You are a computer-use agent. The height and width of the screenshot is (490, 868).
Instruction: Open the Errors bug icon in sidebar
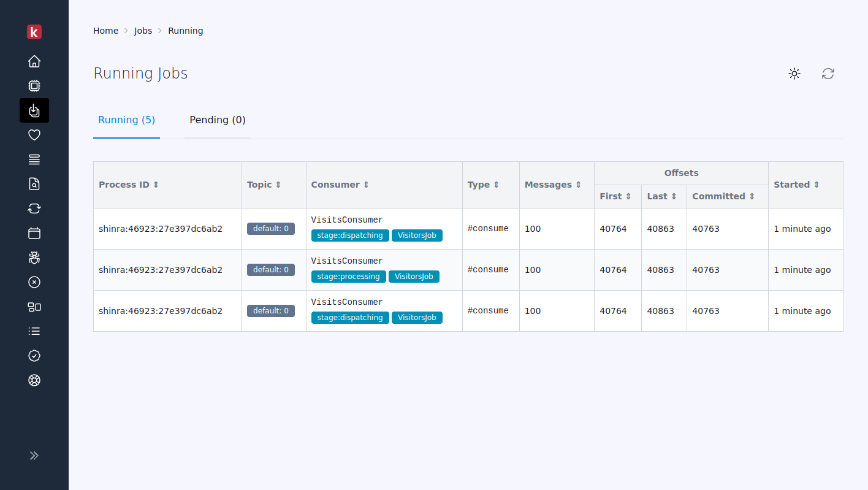point(34,258)
